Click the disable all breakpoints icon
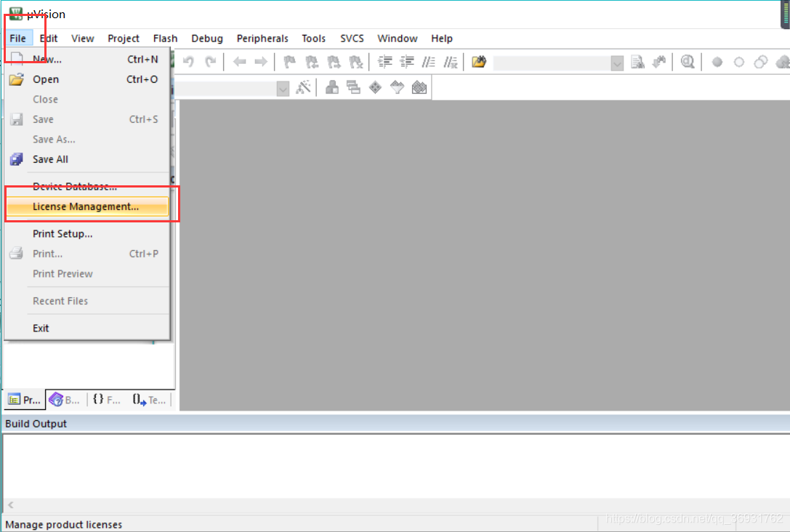 click(x=761, y=62)
